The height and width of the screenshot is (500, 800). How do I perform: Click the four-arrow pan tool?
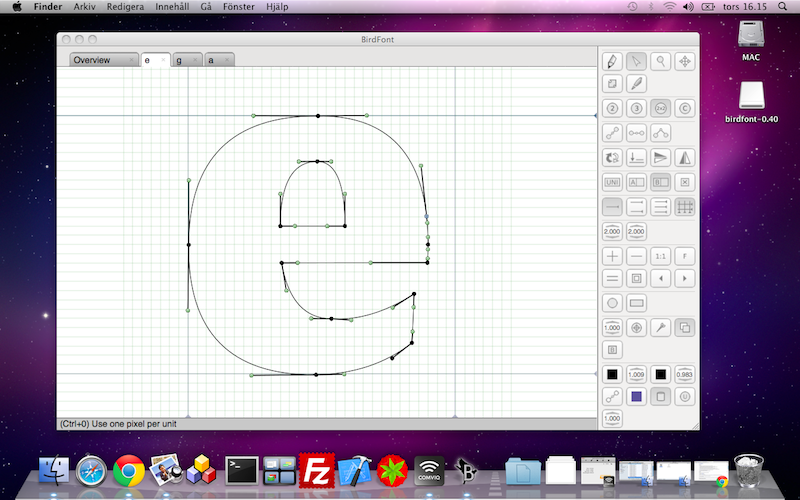(685, 61)
